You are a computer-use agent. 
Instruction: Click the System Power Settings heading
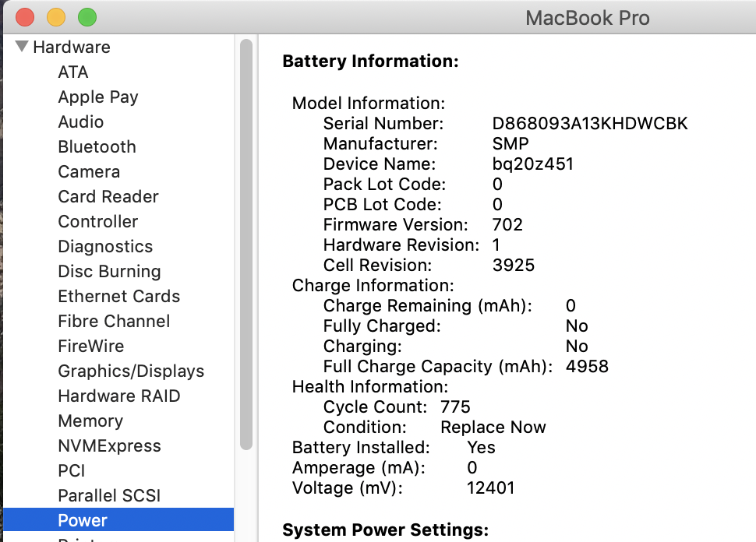tap(385, 530)
